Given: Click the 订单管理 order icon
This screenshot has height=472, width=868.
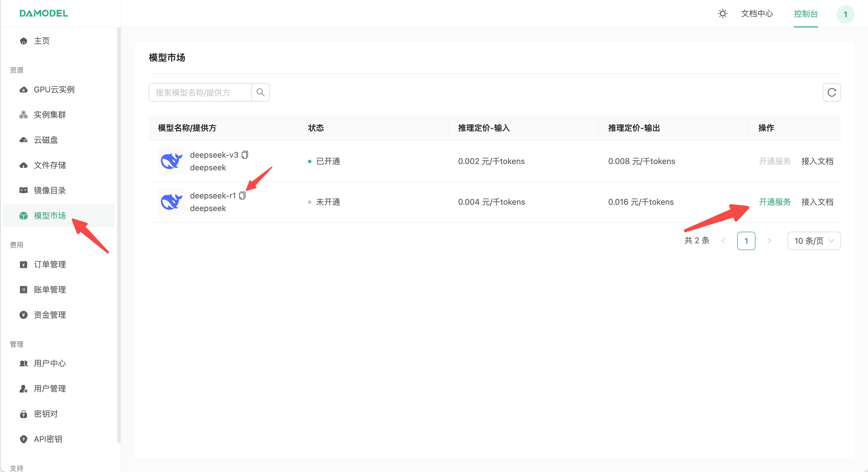Looking at the screenshot, I should [x=23, y=265].
